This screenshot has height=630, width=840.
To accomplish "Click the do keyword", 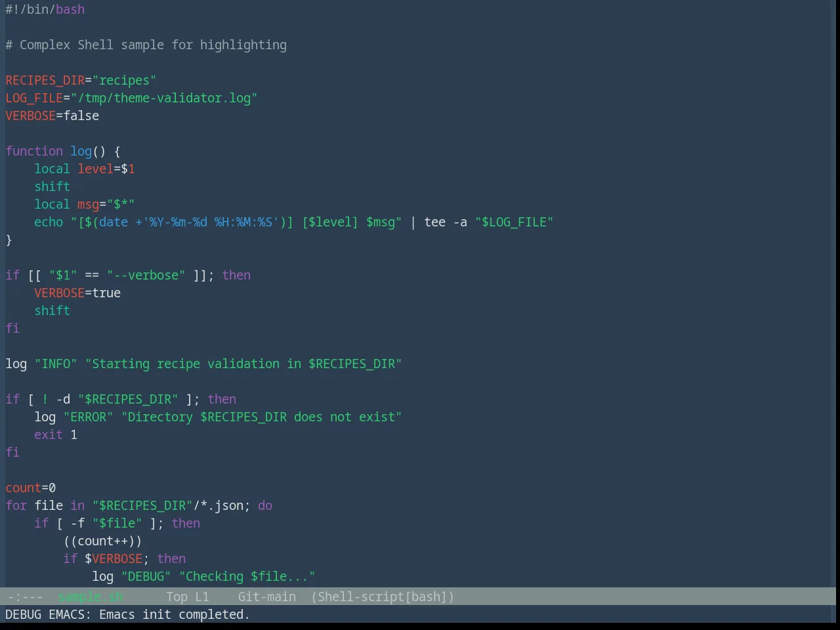I will pos(265,505).
